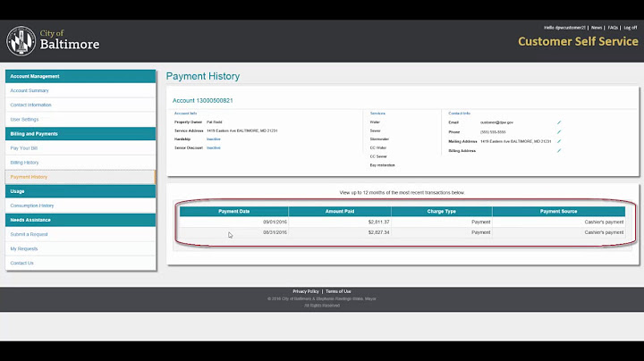
Task: Click the Billing and Payments section header
Action: [x=80, y=134]
